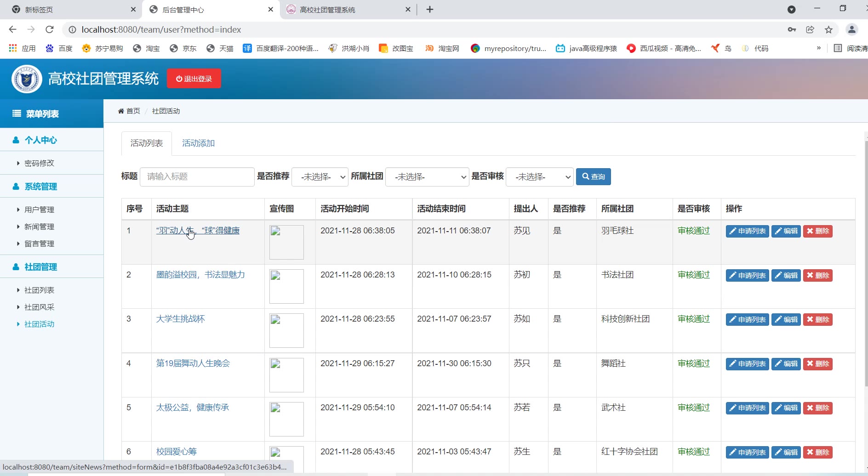Focus the 标题 search input field

point(197,177)
